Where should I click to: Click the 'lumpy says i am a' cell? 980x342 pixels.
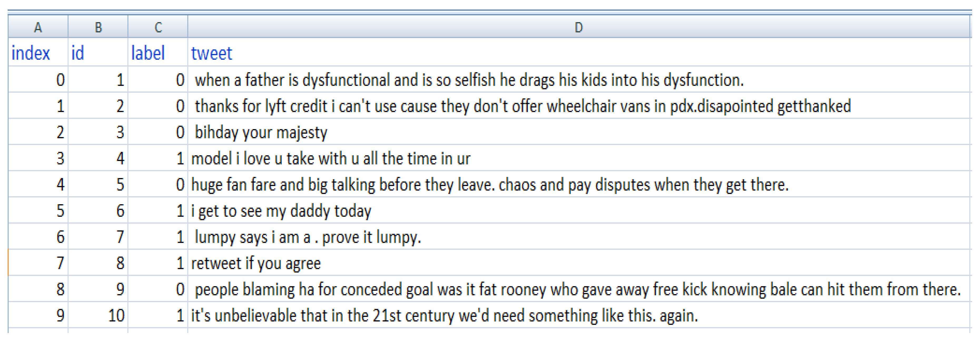tap(308, 237)
